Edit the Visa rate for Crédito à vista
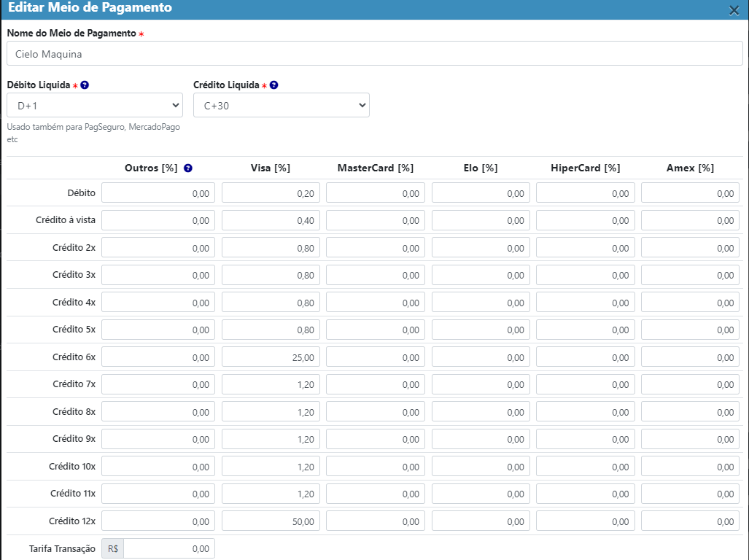749x560 pixels. tap(271, 220)
